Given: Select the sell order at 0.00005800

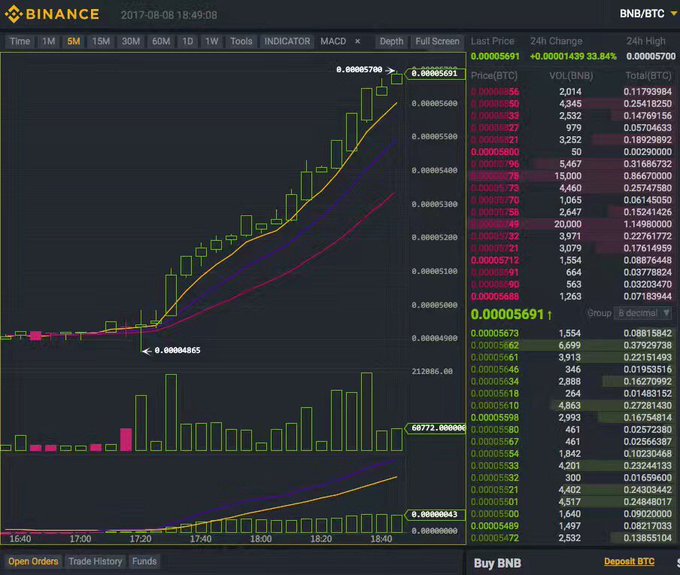Looking at the screenshot, I should point(571,152).
